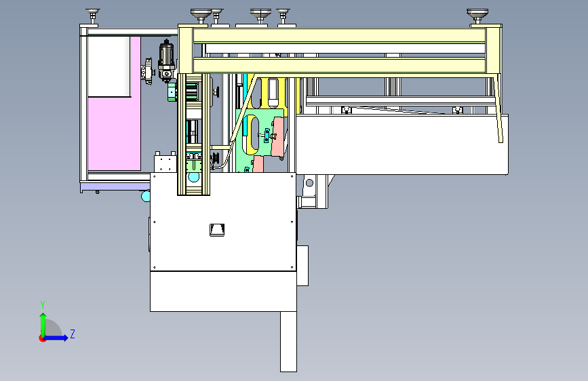Select the black pneumatic filter regulator
Image resolution: width=588 pixels, height=381 pixels.
(x=166, y=60)
